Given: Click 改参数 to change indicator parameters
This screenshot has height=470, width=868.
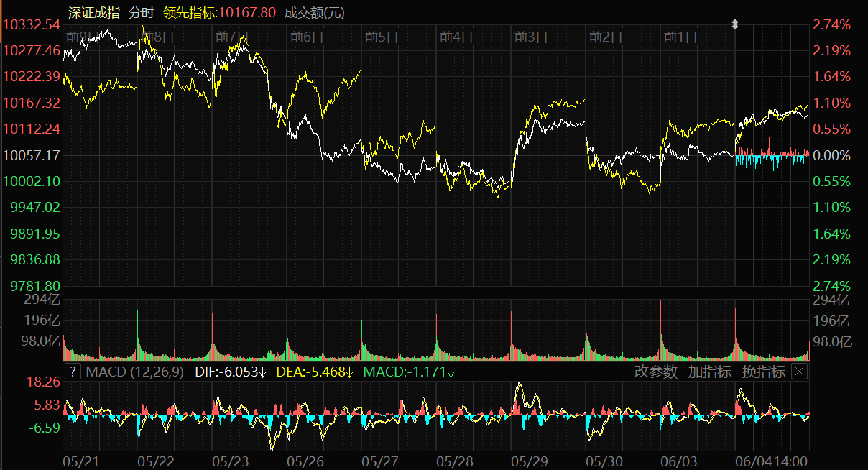Looking at the screenshot, I should pyautogui.click(x=656, y=372).
